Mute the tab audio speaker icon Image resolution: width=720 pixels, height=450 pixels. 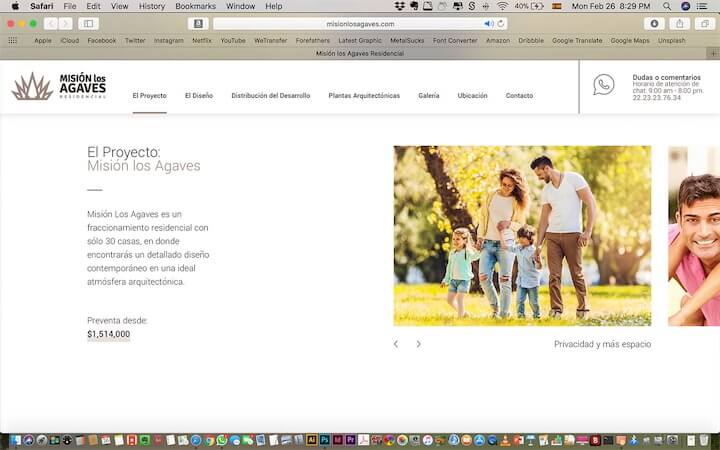click(x=489, y=23)
